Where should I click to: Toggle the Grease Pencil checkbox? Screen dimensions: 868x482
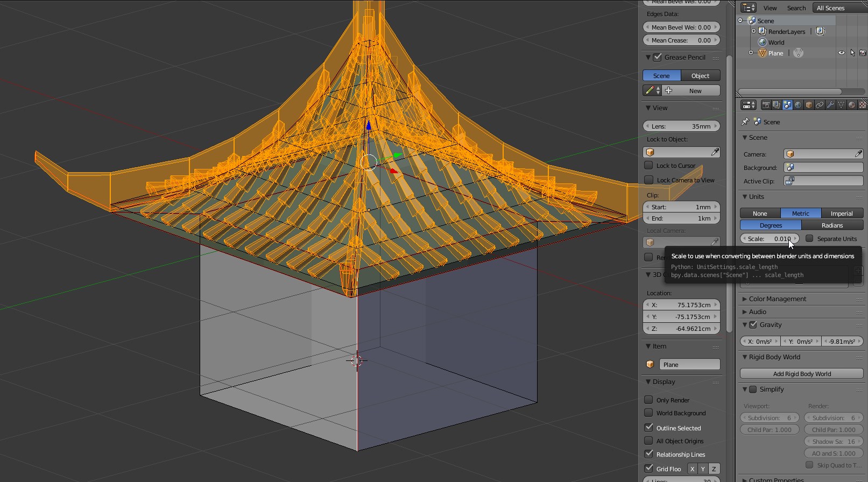658,57
